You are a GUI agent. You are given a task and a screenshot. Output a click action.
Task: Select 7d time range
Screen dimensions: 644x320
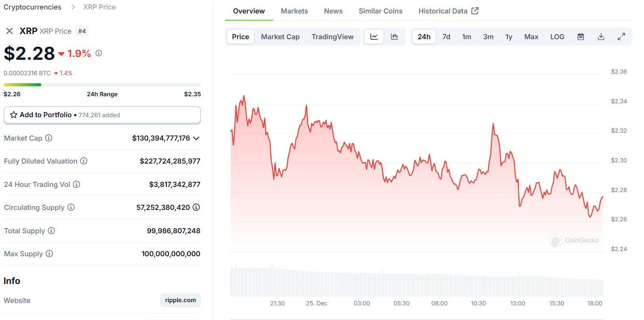tap(446, 37)
